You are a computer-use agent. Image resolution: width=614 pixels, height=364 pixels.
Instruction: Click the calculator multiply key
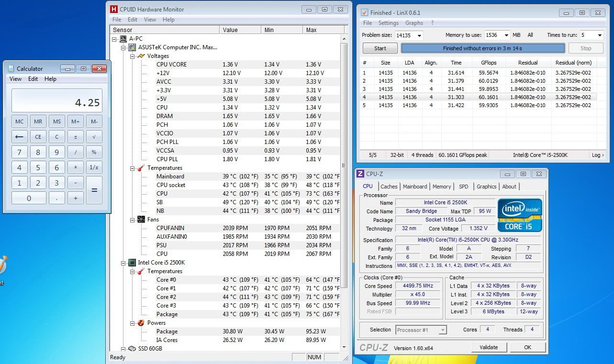point(75,167)
